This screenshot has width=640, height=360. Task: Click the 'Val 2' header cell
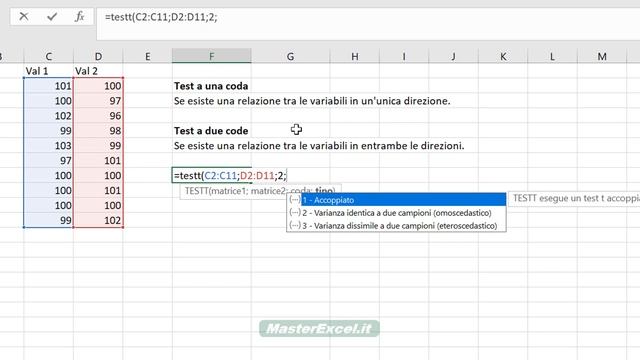[x=98, y=71]
